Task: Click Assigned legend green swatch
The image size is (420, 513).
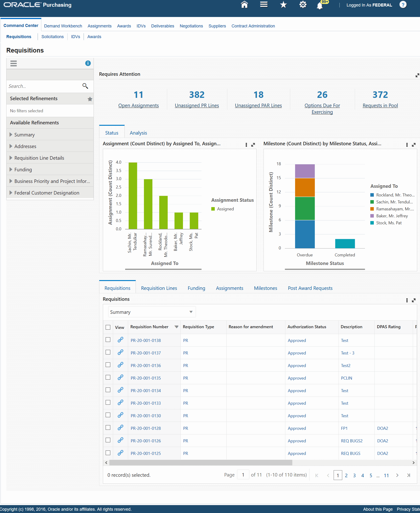Action: [x=213, y=209]
